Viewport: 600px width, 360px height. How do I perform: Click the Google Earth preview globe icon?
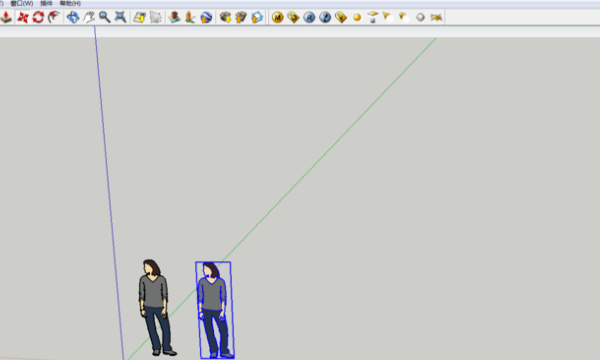tap(206, 17)
